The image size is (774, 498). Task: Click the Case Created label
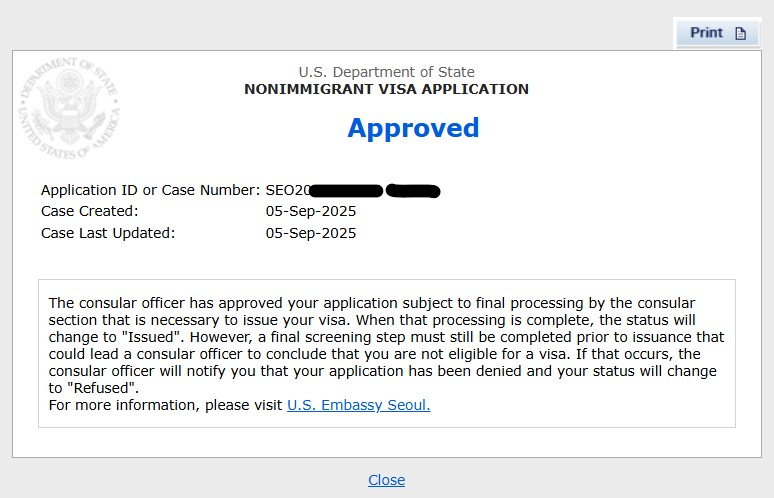point(90,211)
